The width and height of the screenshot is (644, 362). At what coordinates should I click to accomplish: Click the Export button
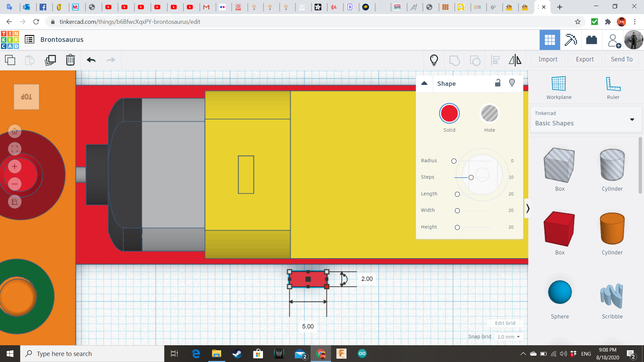585,59
